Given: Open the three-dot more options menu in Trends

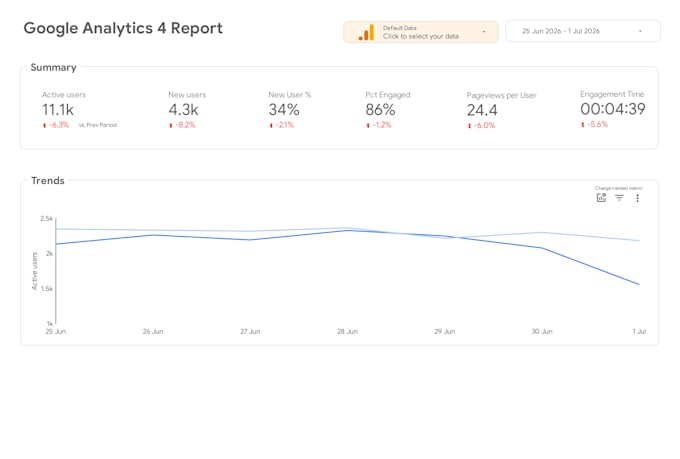Looking at the screenshot, I should click(x=637, y=198).
